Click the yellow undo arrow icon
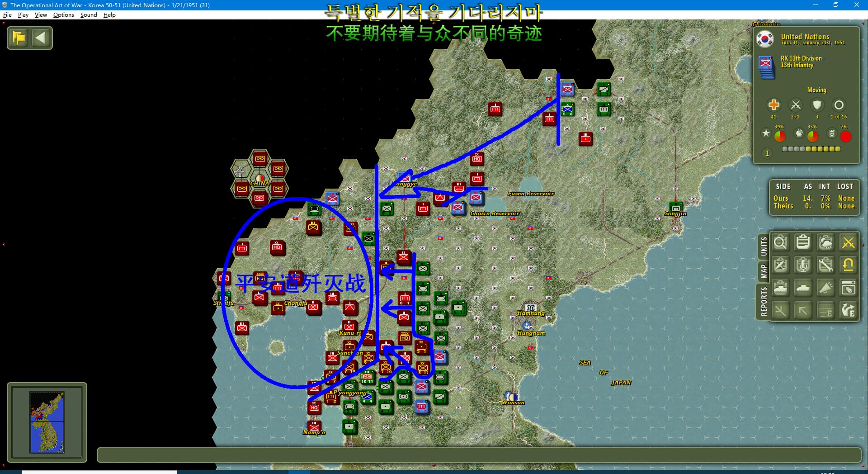Viewport: 868px width, 474px height. pyautogui.click(x=848, y=265)
